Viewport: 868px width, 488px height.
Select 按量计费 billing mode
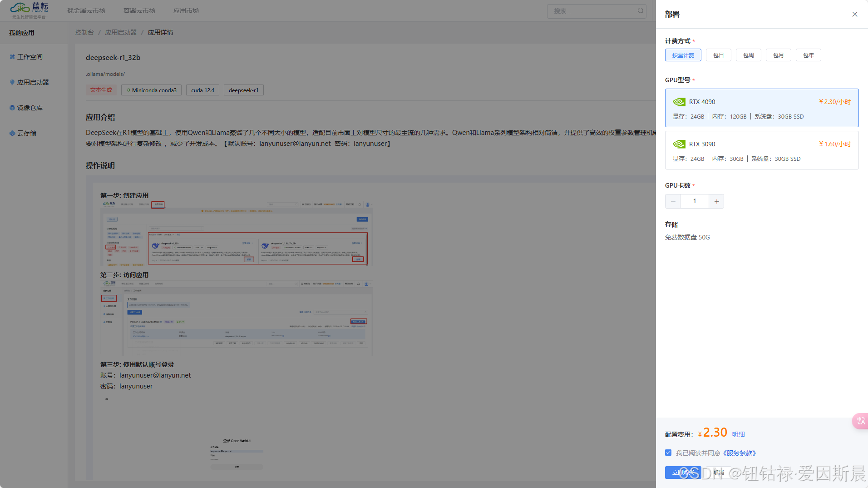tap(683, 55)
